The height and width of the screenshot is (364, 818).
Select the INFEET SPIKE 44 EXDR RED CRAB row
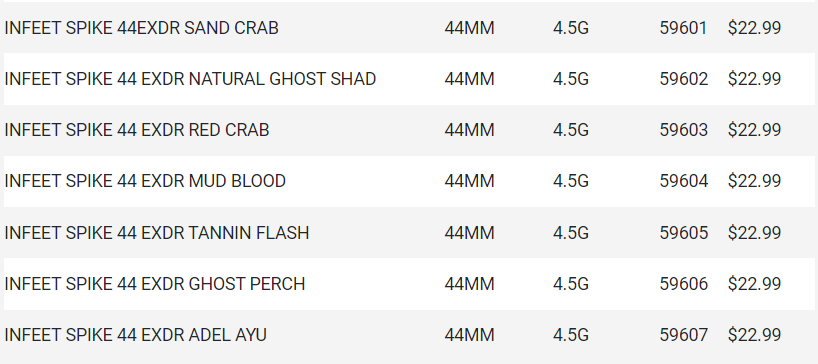409,130
